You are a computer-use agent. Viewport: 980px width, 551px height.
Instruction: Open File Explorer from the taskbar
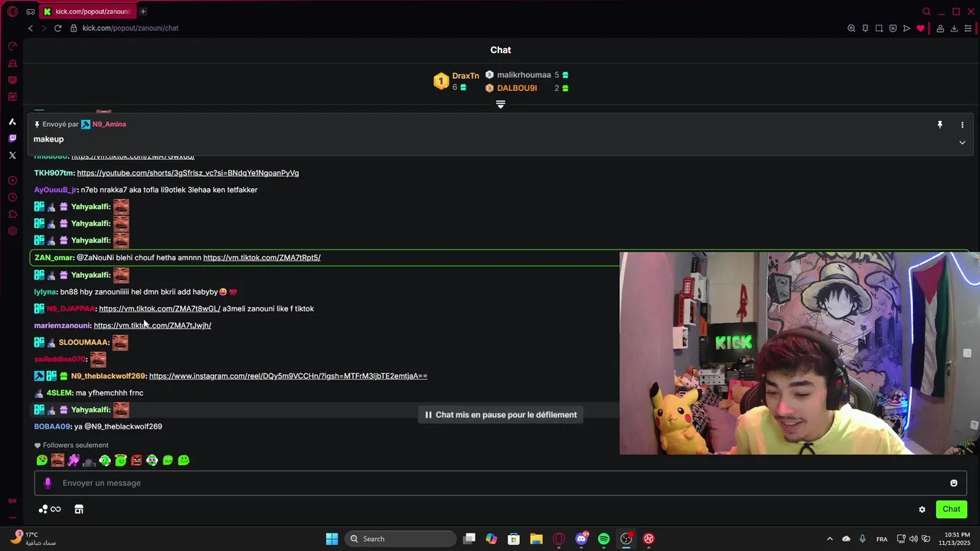pos(536,539)
